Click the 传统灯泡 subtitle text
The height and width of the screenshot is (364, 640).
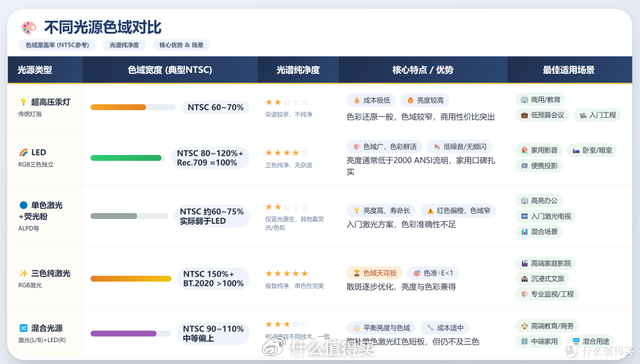coord(30,114)
